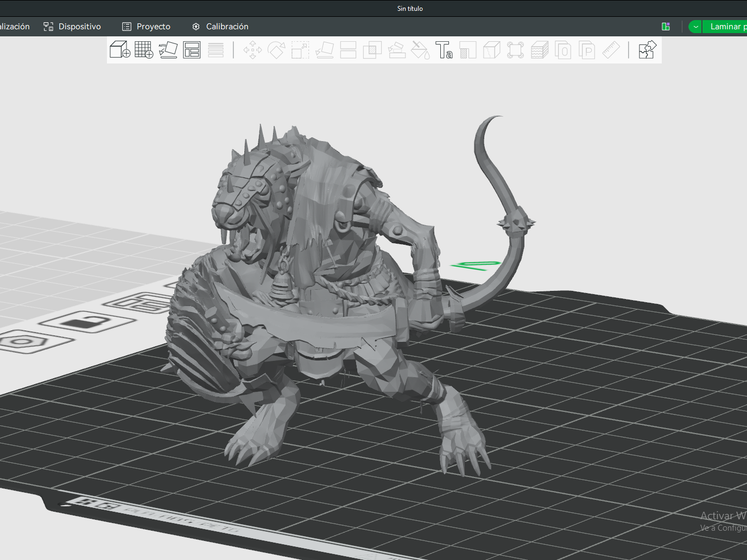Viewport: 747px width, 560px height.
Task: Switch to the Proyecto tab
Action: tap(146, 27)
